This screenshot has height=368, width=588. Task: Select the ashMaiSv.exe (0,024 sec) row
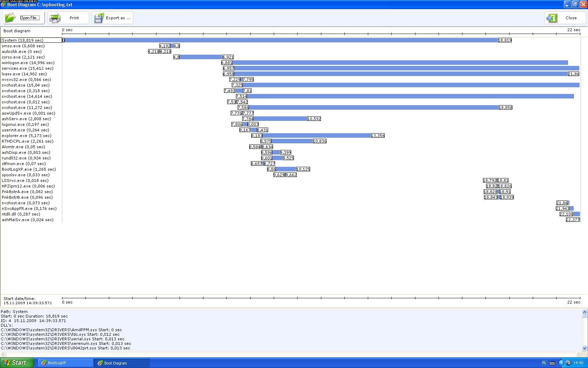pyautogui.click(x=27, y=220)
